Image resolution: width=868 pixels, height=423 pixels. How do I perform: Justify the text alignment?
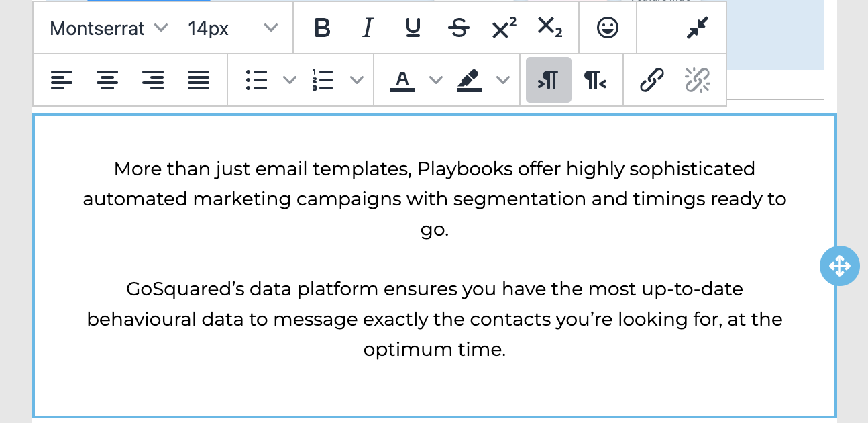pyautogui.click(x=199, y=81)
